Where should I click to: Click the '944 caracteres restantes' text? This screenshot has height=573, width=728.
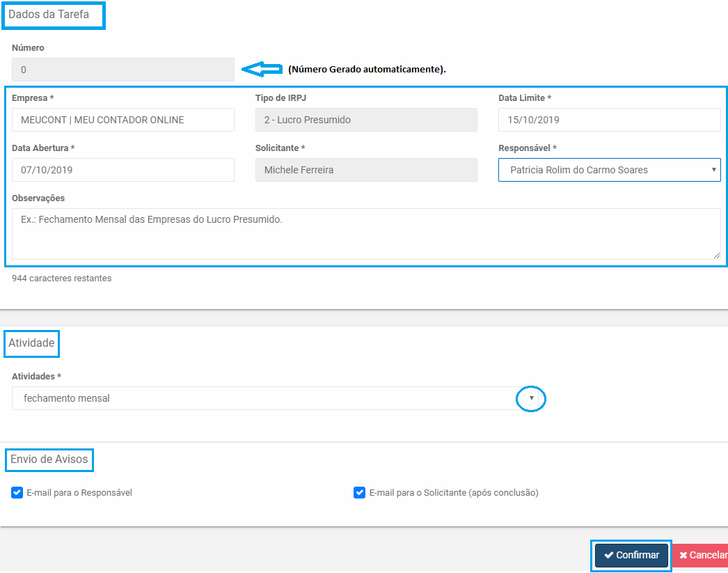pos(62,278)
